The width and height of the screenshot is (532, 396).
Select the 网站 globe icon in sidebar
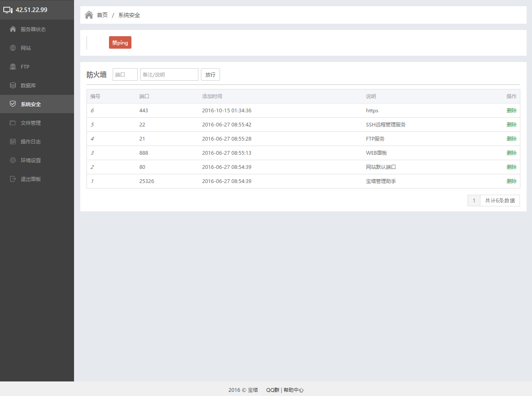[12, 48]
